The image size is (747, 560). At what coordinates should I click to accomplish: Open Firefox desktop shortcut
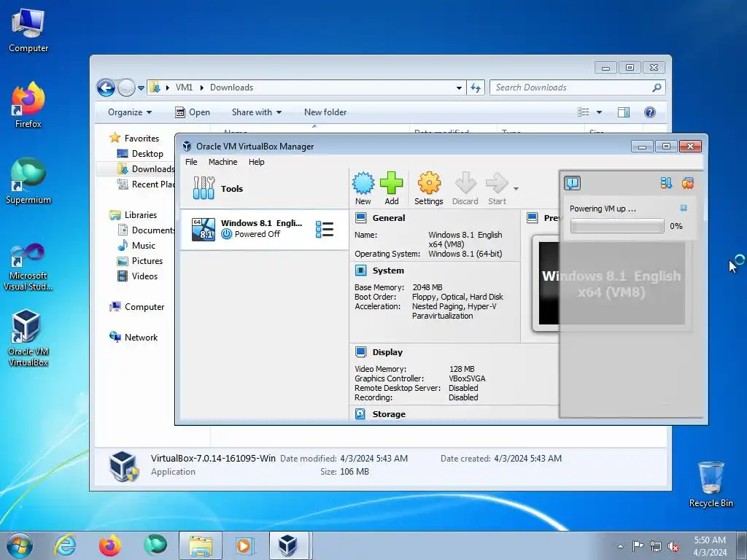click(x=28, y=105)
